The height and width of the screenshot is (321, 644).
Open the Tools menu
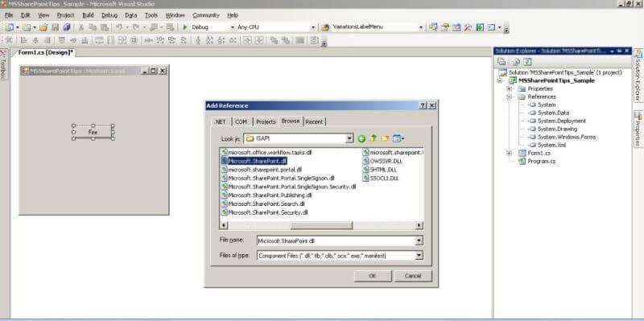point(151,15)
